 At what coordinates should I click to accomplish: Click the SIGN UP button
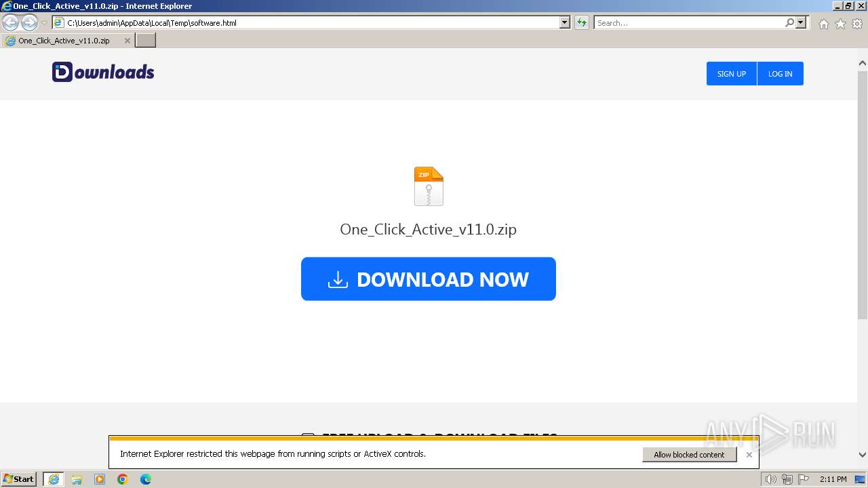click(732, 74)
